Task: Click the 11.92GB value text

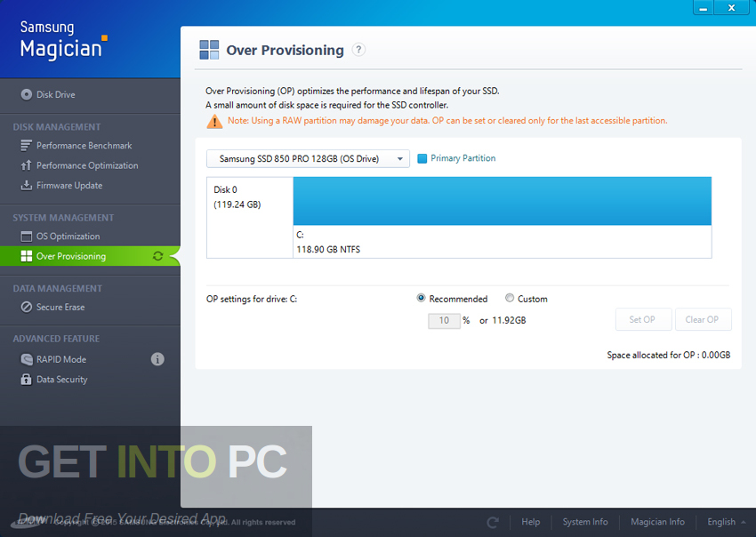Action: (509, 321)
